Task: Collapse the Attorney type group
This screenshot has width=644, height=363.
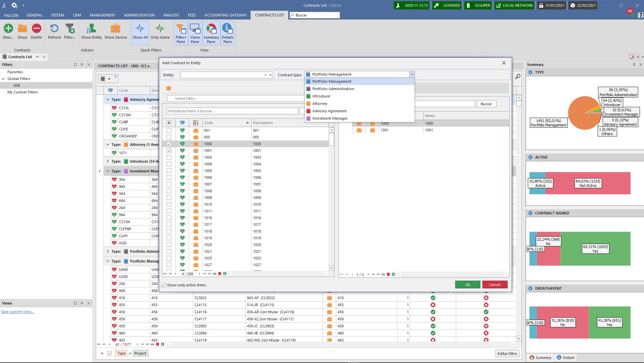Action: [108, 145]
